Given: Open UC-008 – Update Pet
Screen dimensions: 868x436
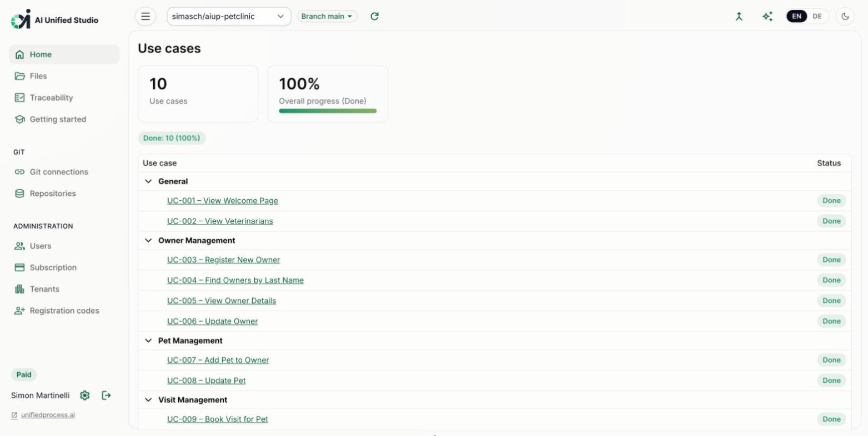Looking at the screenshot, I should point(207,381).
